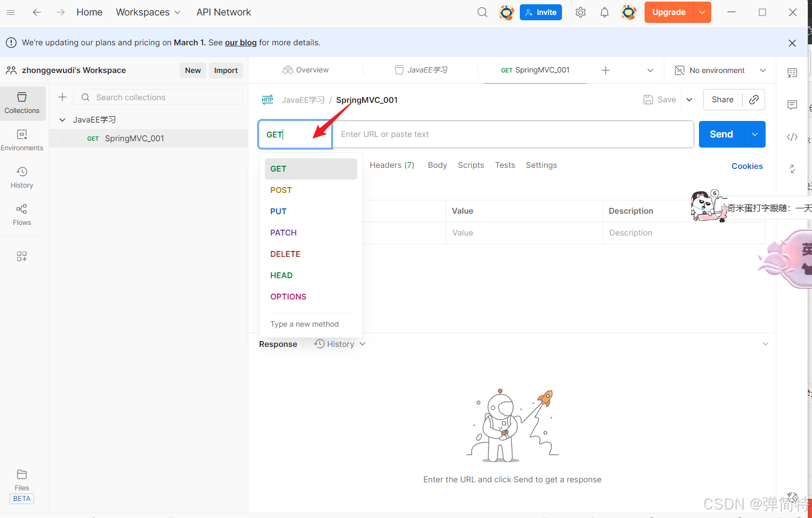The image size is (812, 518).
Task: Click Type a new method field
Action: point(311,324)
